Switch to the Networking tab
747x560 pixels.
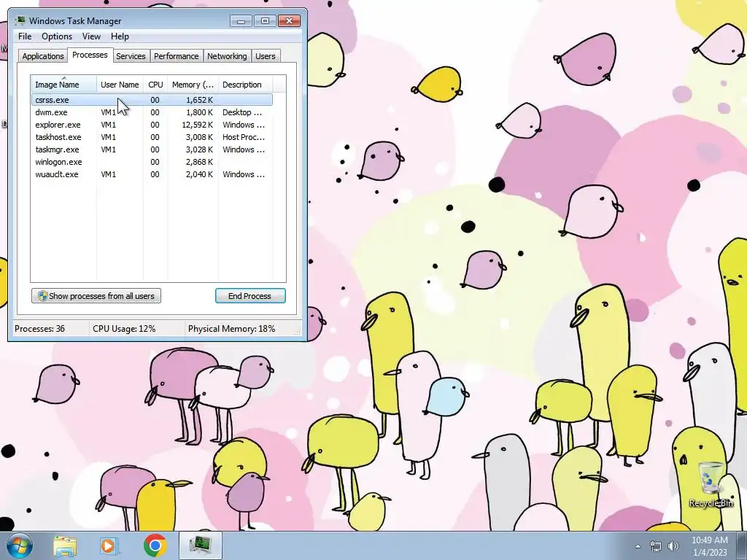coord(228,56)
